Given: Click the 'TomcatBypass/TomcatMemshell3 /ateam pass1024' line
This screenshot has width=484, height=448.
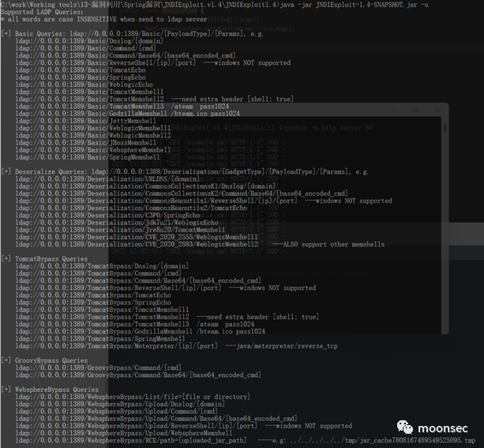Looking at the screenshot, I should point(134,325).
